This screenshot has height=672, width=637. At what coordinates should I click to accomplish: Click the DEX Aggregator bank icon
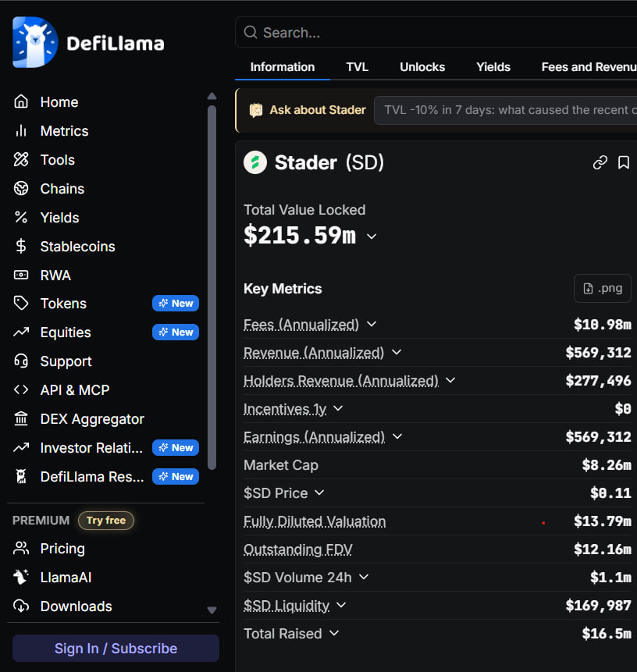pyautogui.click(x=21, y=418)
